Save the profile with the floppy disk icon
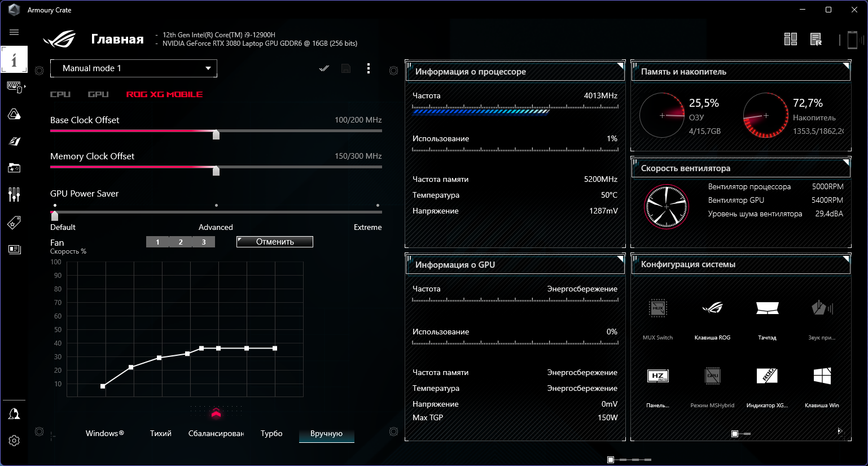The image size is (868, 466). tap(346, 68)
